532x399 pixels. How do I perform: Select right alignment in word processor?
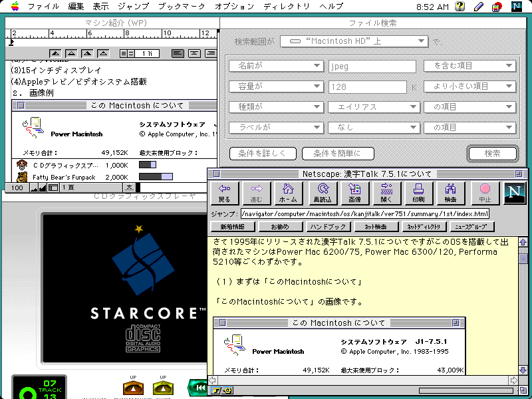pos(211,53)
